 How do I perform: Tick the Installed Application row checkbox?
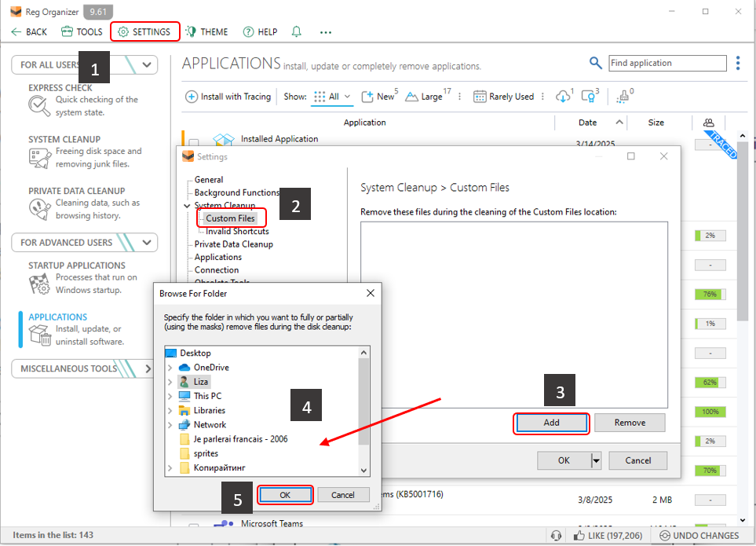(194, 143)
